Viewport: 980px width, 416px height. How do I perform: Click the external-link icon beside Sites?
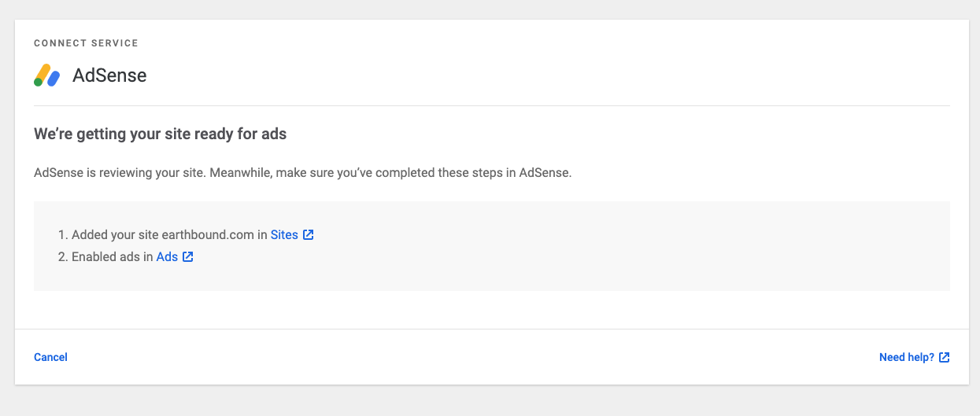tap(309, 234)
